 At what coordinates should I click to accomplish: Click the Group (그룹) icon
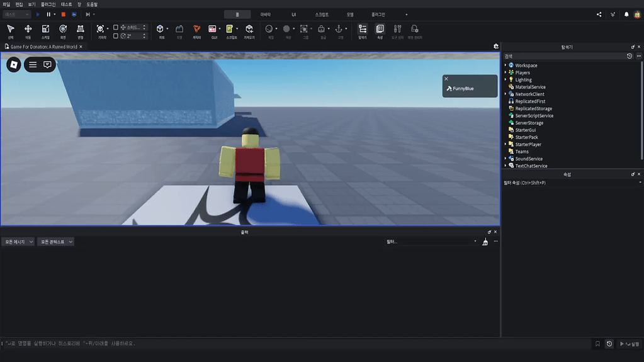pyautogui.click(x=304, y=29)
